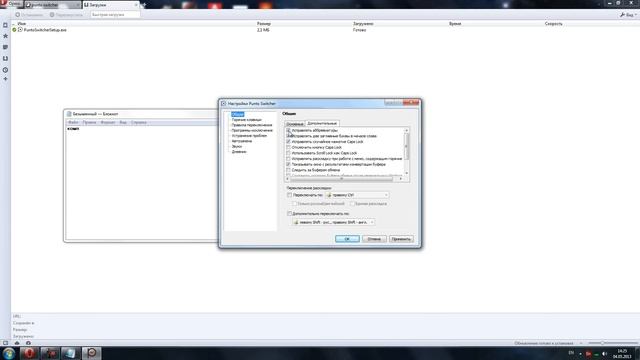
Task: Open Downloads panel icon in Opera sidebar
Action: click(5, 58)
